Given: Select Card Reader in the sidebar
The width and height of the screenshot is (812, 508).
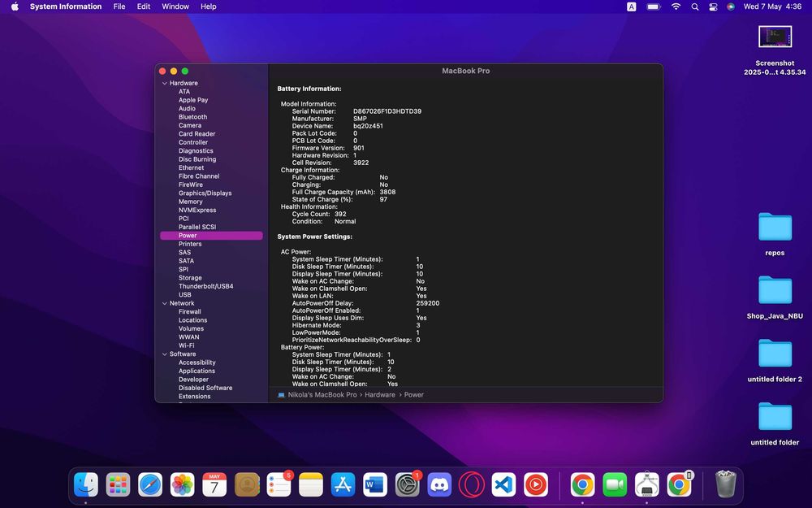Looking at the screenshot, I should point(197,134).
